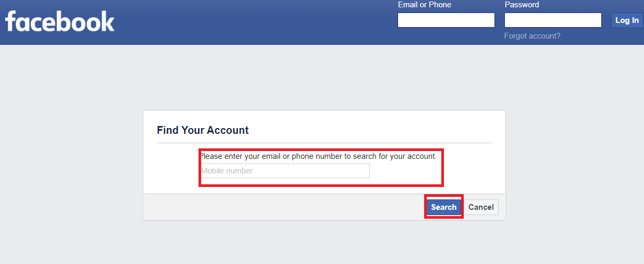Hit the blue Search button
Screen dimensions: 644x264
tap(443, 207)
